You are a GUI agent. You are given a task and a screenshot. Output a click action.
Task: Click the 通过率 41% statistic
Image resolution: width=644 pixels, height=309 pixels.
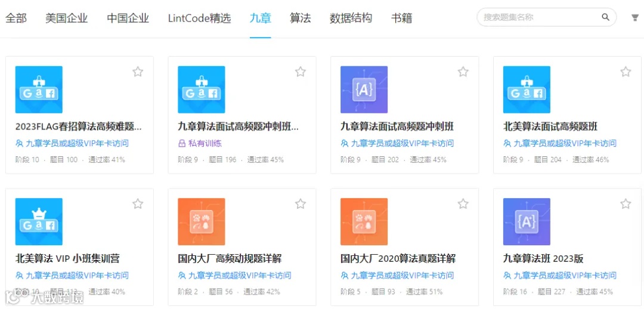(107, 159)
